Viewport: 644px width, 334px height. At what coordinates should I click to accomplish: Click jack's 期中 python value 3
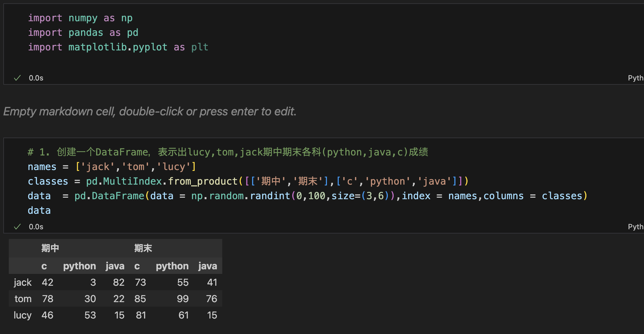[93, 282]
